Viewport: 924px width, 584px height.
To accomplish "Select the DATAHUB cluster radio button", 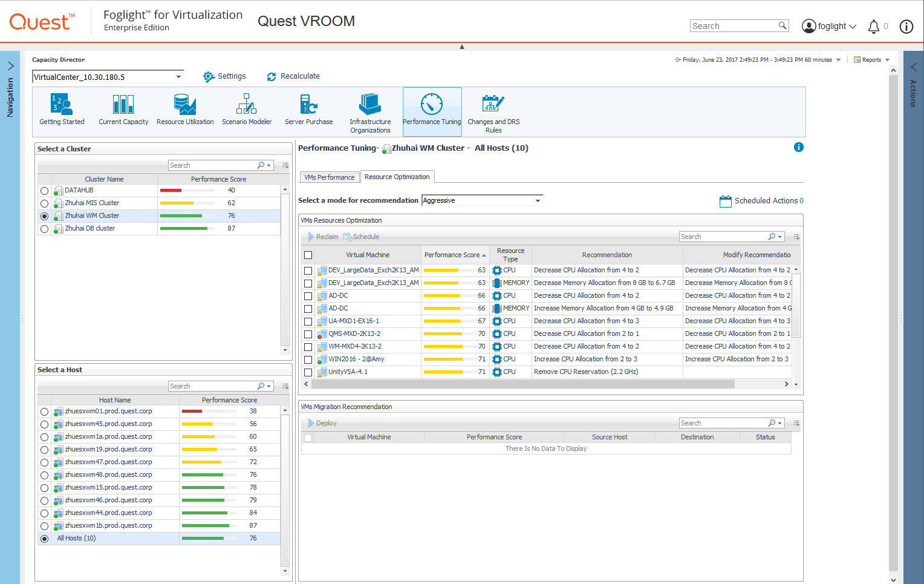I will pyautogui.click(x=44, y=191).
